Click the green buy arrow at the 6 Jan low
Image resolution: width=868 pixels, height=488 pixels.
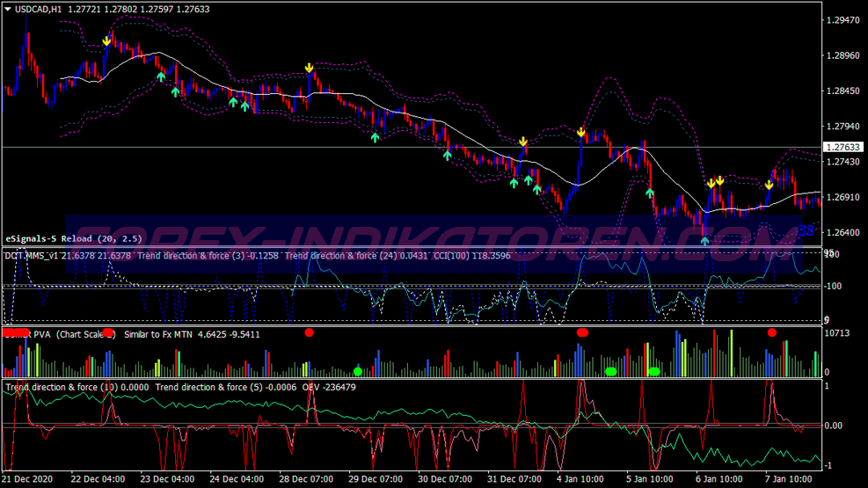coord(704,241)
